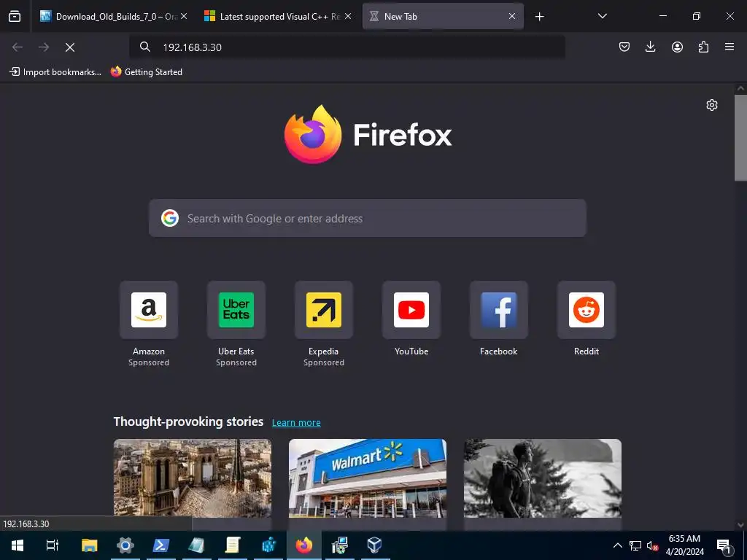The width and height of the screenshot is (747, 560).
Task: Open the hamburger application menu
Action: click(x=729, y=47)
